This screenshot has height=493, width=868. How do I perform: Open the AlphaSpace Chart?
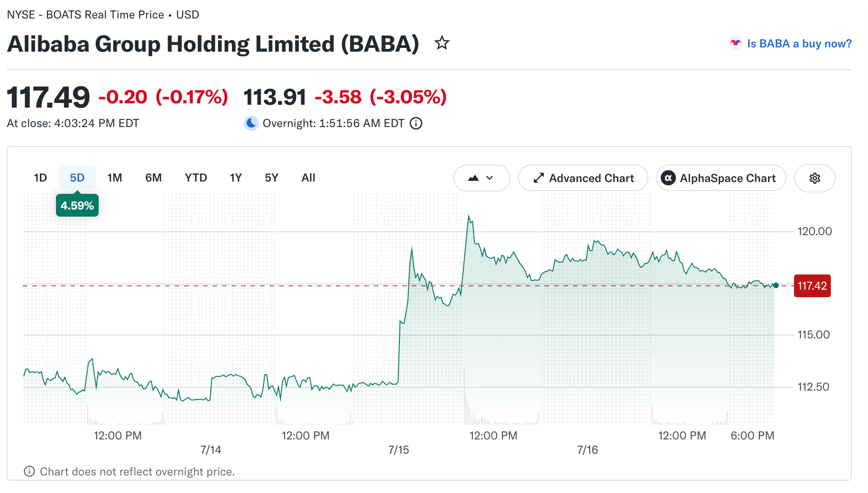pos(721,178)
